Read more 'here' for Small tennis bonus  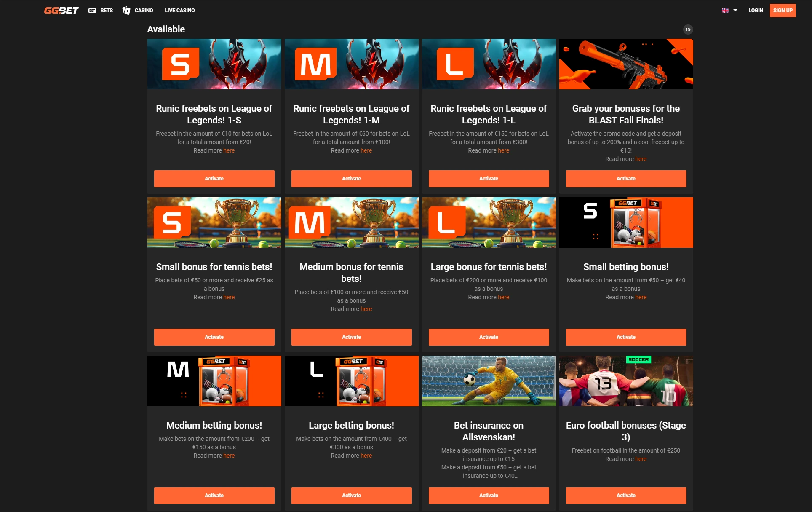[x=229, y=297]
